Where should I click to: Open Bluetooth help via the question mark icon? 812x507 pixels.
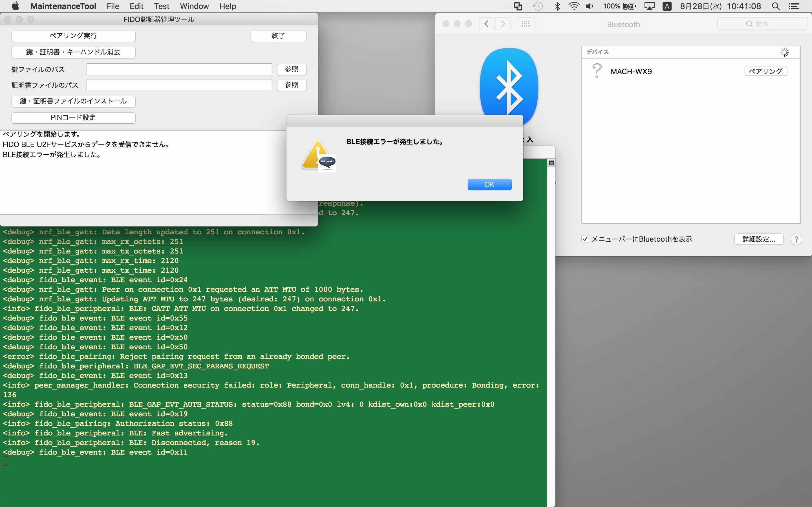coord(796,239)
